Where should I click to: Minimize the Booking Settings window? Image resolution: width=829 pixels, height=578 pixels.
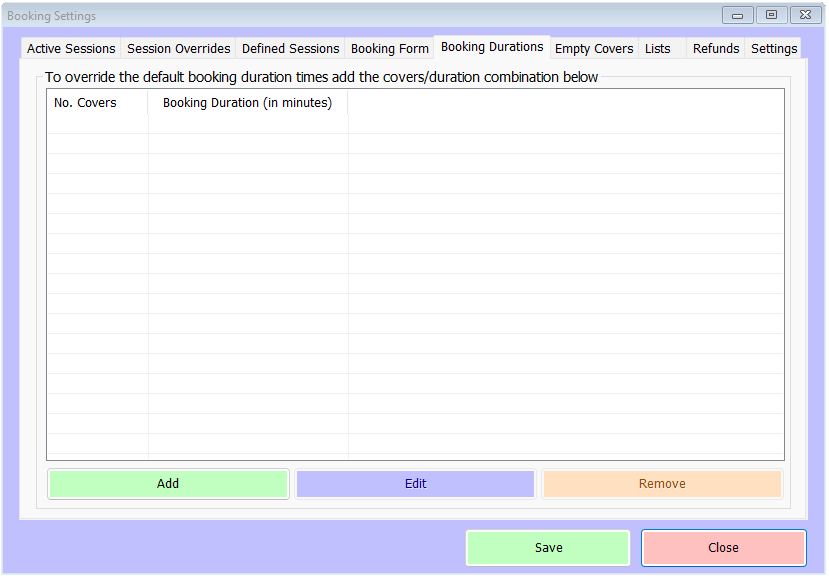tap(738, 15)
